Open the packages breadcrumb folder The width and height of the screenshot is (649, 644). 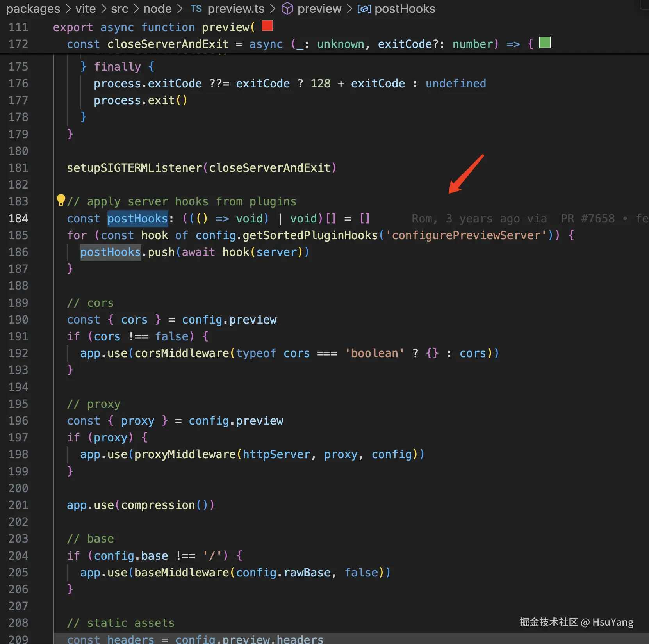33,9
